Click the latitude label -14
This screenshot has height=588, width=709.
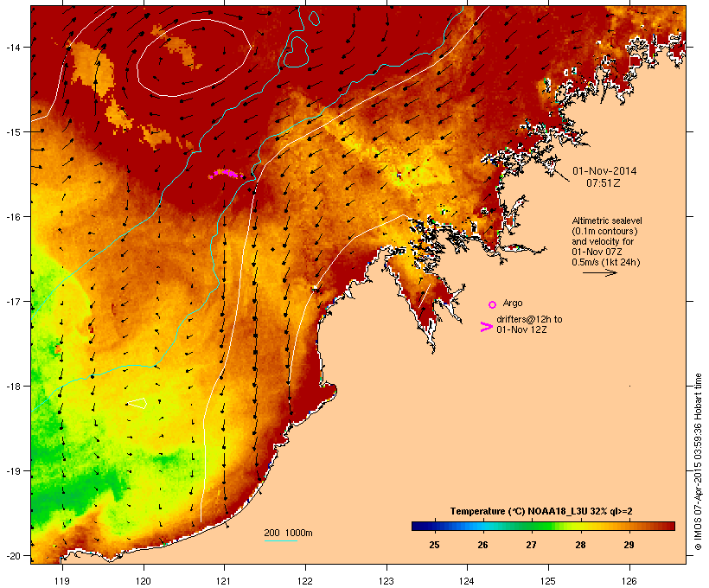tap(12, 47)
